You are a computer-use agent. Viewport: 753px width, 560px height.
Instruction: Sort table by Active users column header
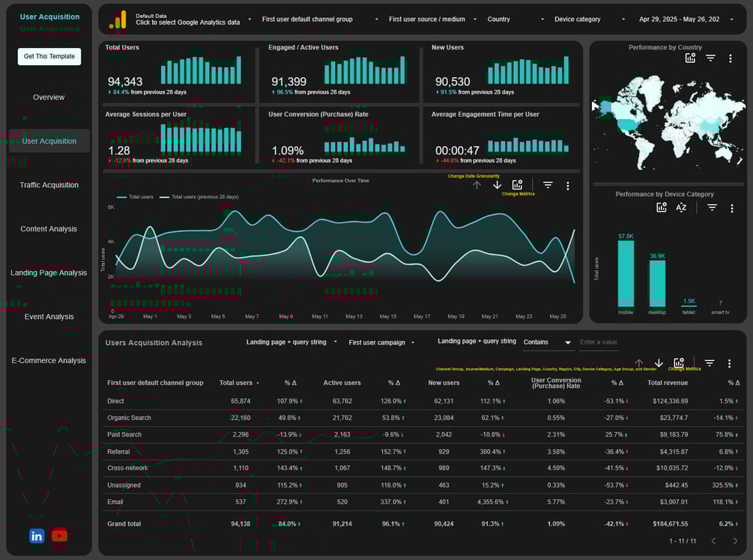(342, 383)
